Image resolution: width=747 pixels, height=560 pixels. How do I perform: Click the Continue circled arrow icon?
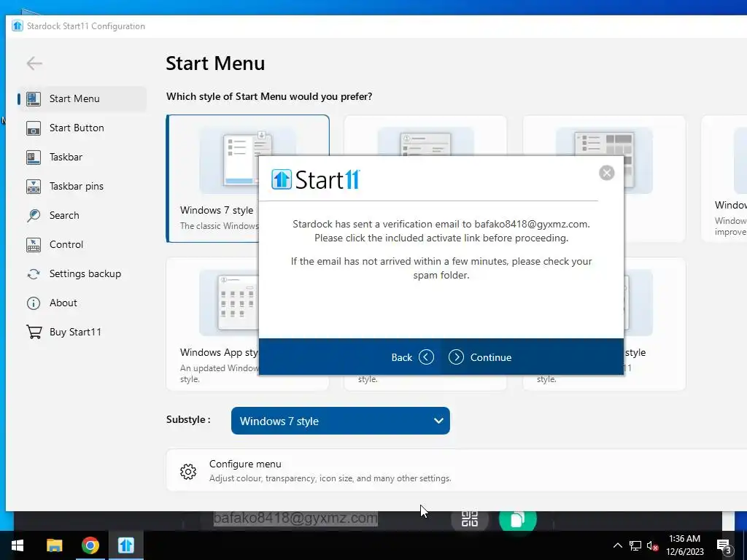456,357
